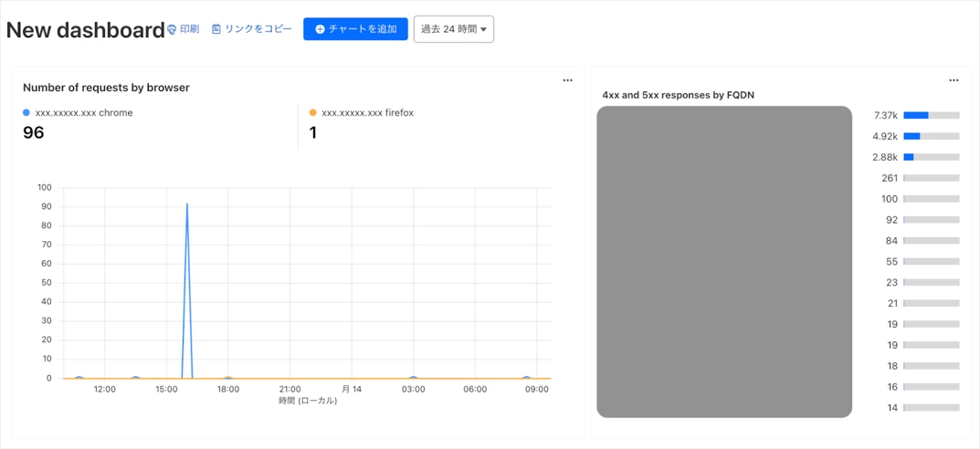
Task: Click the bar row with value 261
Action: 931,178
